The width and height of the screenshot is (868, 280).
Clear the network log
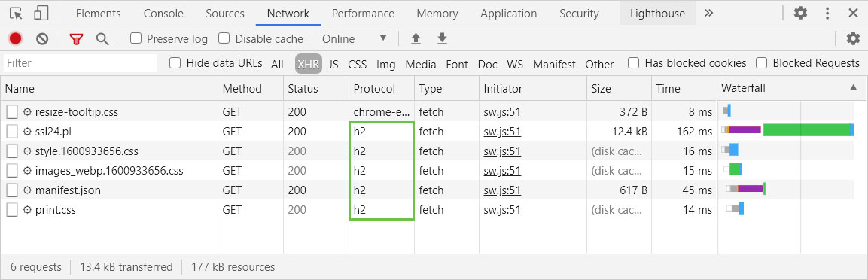(42, 38)
